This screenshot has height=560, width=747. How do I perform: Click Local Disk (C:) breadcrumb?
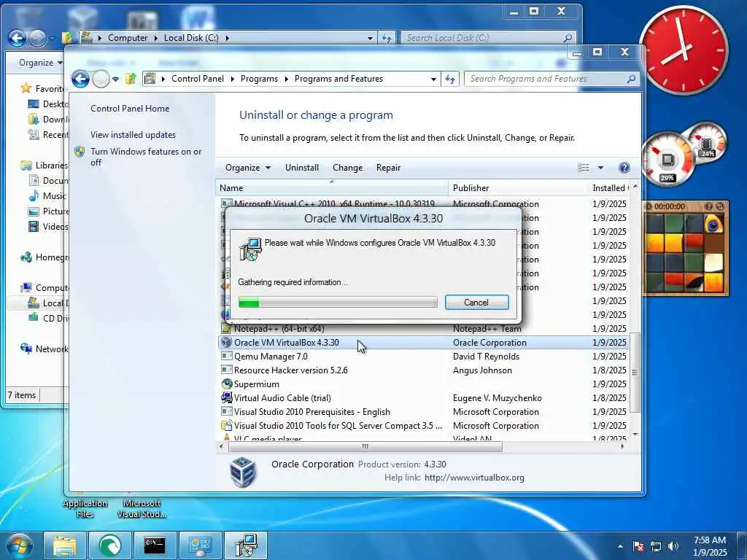pos(191,38)
